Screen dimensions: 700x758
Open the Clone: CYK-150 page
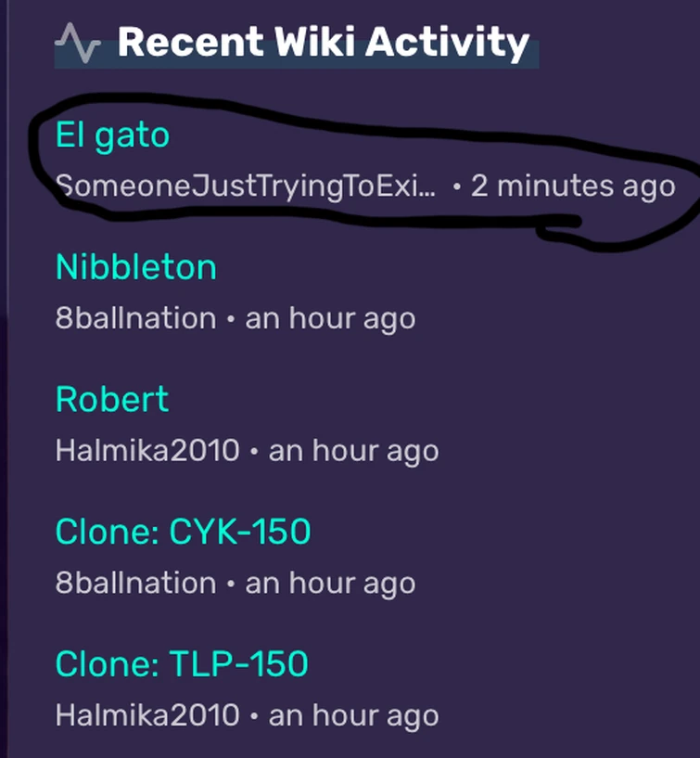(x=183, y=532)
